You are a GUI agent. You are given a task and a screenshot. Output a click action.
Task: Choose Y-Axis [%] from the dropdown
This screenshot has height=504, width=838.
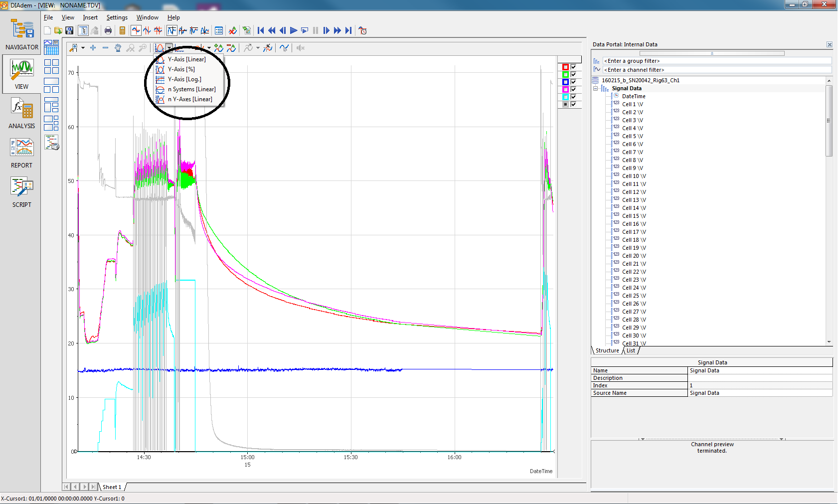pyautogui.click(x=187, y=69)
